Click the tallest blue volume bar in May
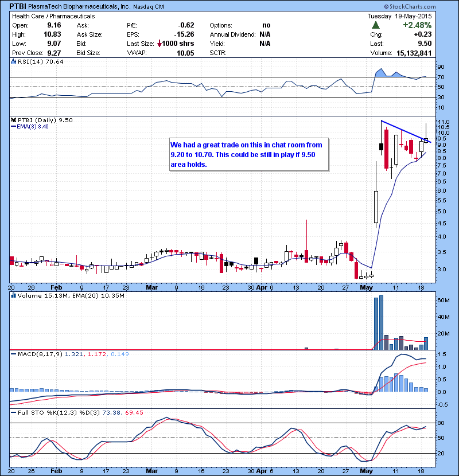This screenshot has height=476, width=459. [381, 322]
